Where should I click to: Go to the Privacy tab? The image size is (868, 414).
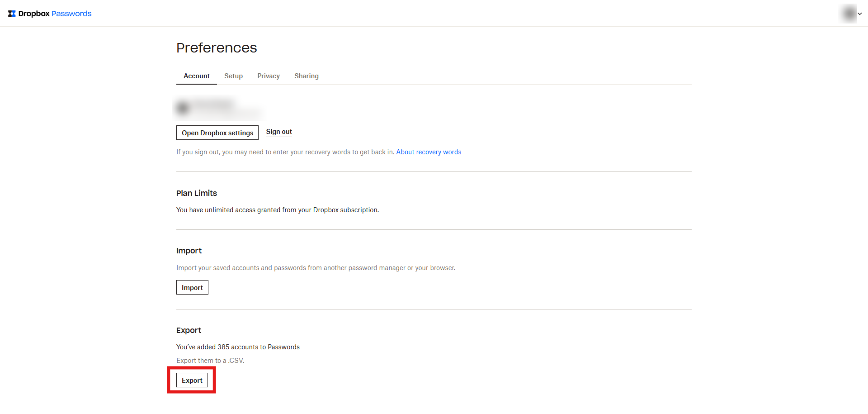click(x=269, y=76)
